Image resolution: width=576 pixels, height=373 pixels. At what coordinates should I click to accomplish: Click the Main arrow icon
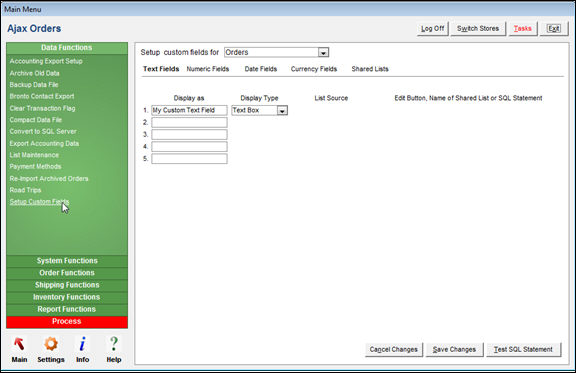pos(19,344)
